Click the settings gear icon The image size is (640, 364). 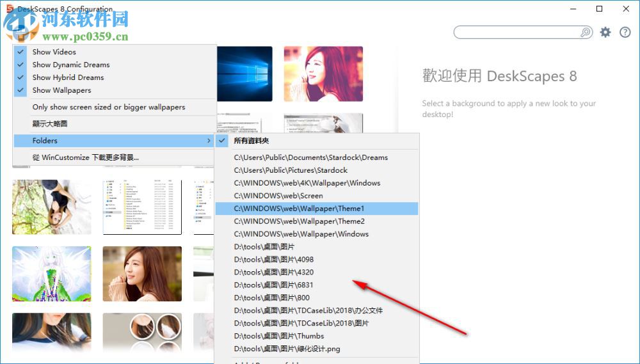(605, 32)
